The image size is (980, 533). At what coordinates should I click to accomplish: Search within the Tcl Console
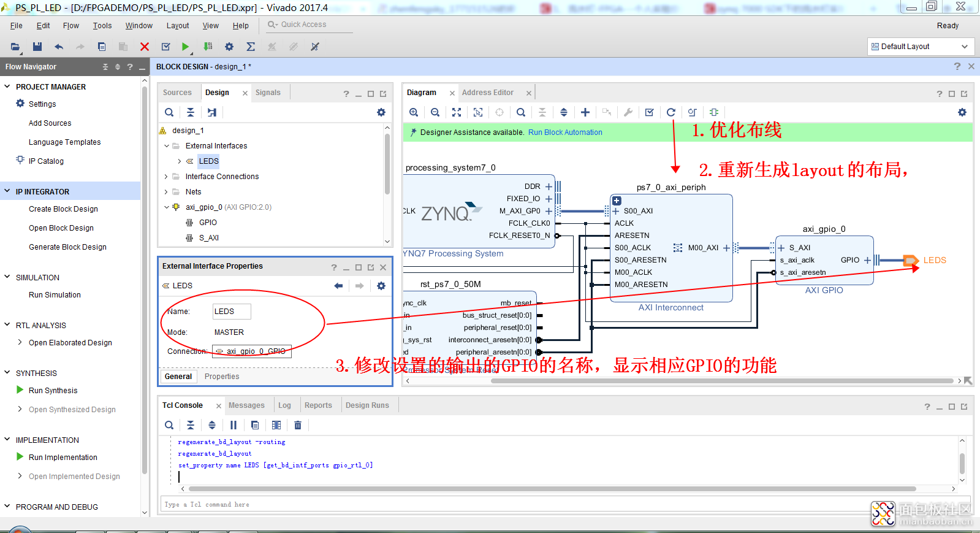(169, 425)
